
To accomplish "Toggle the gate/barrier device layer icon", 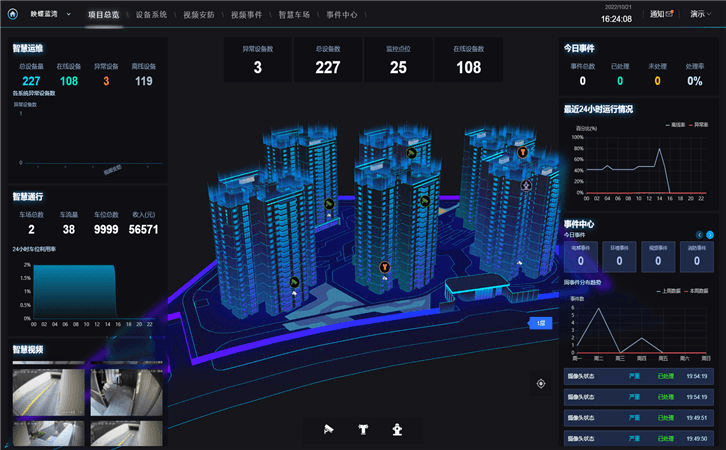I will 363,430.
